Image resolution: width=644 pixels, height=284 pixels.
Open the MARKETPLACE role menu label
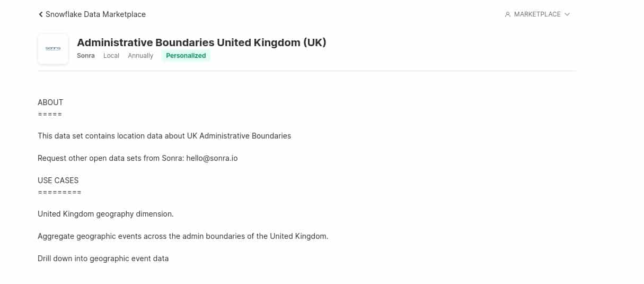(x=537, y=14)
